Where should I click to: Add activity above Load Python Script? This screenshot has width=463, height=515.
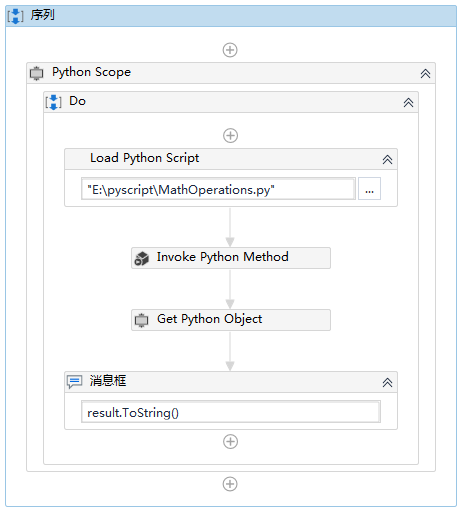pyautogui.click(x=230, y=136)
